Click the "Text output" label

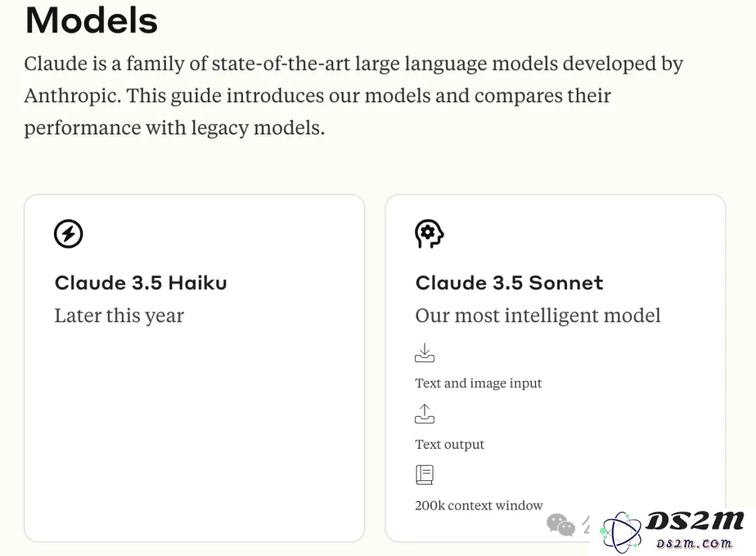449,444
